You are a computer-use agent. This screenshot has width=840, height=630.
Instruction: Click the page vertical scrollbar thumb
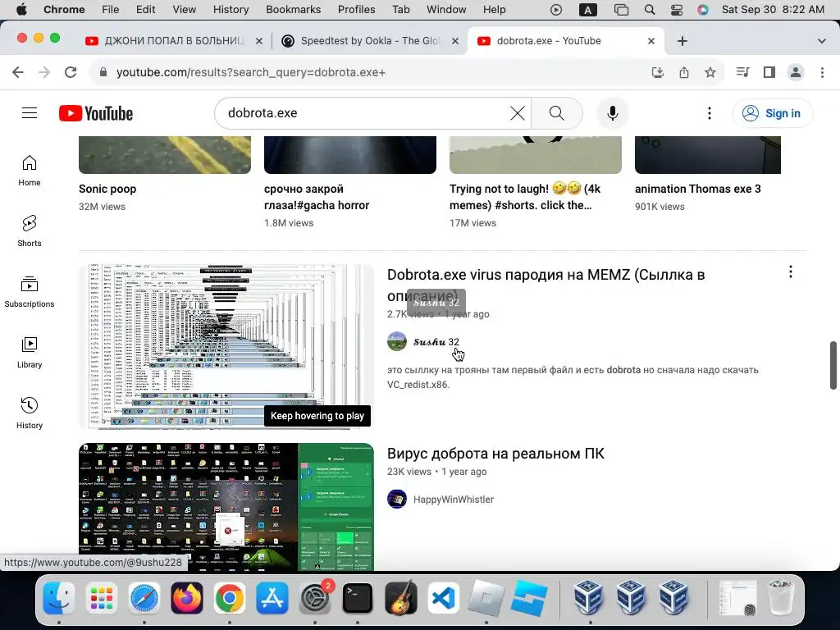click(833, 365)
